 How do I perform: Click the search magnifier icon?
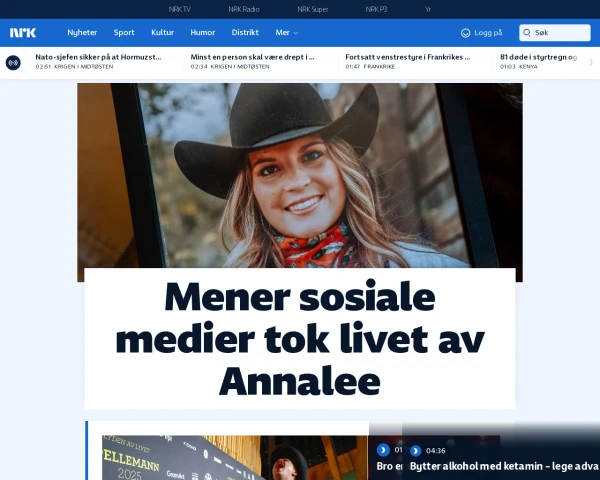[528, 33]
